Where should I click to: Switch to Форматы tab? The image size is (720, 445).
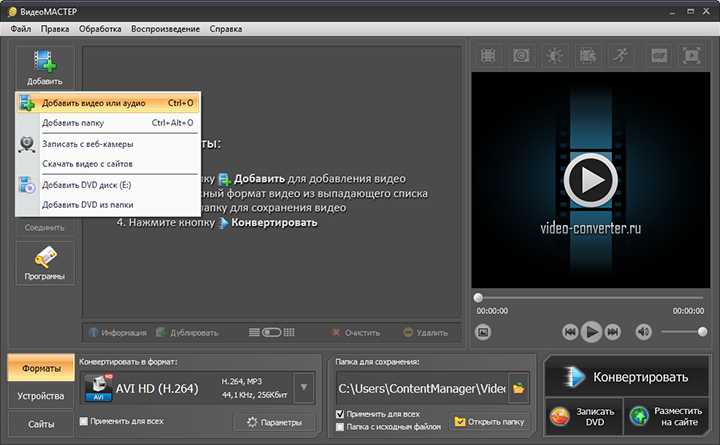point(41,368)
